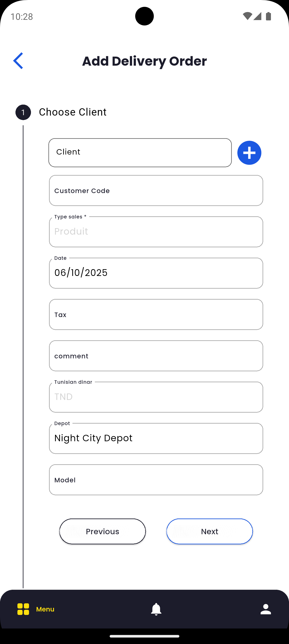Tap the step 1 circle indicator
This screenshot has width=289, height=644.
tap(23, 112)
